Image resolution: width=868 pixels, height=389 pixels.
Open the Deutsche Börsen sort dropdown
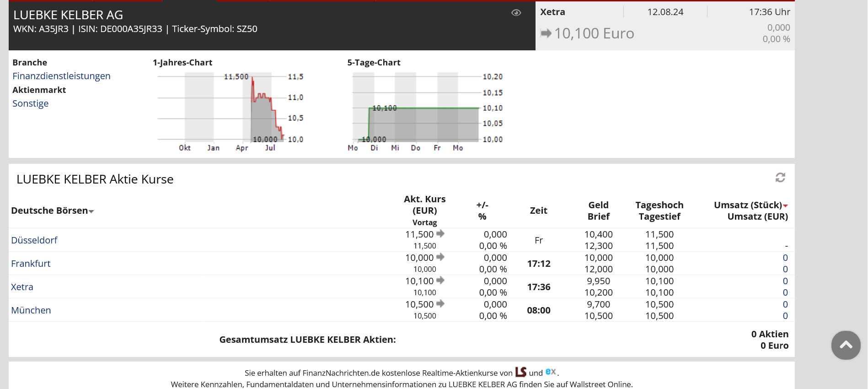pos(91,211)
